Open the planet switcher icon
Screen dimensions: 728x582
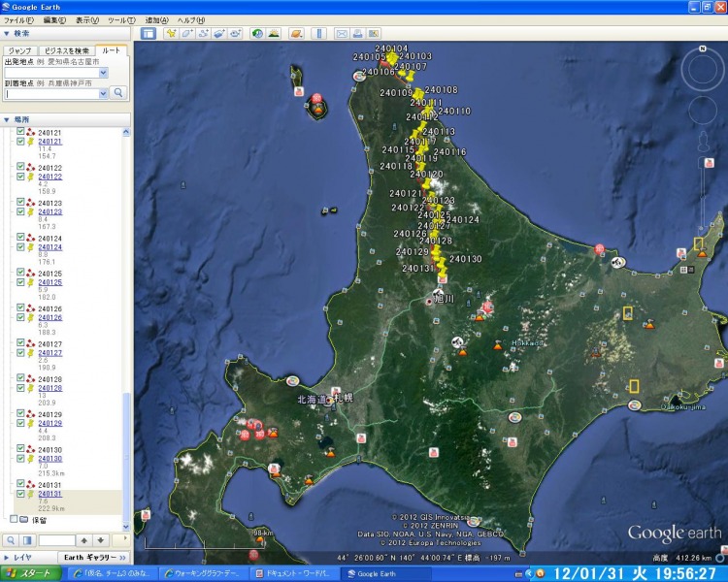[x=296, y=33]
